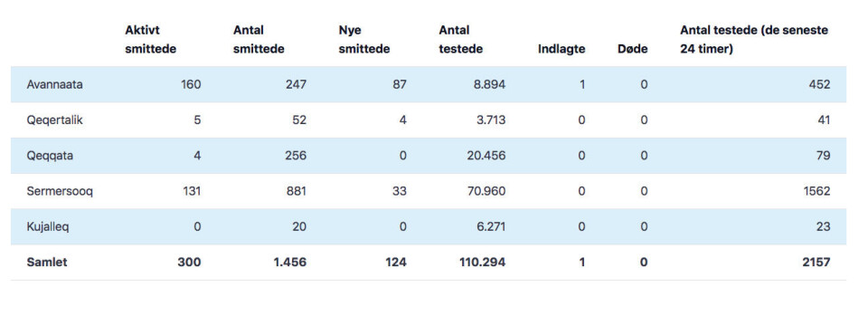Select the Sermersooq row label
This screenshot has height=326, width=868.
pos(60,191)
